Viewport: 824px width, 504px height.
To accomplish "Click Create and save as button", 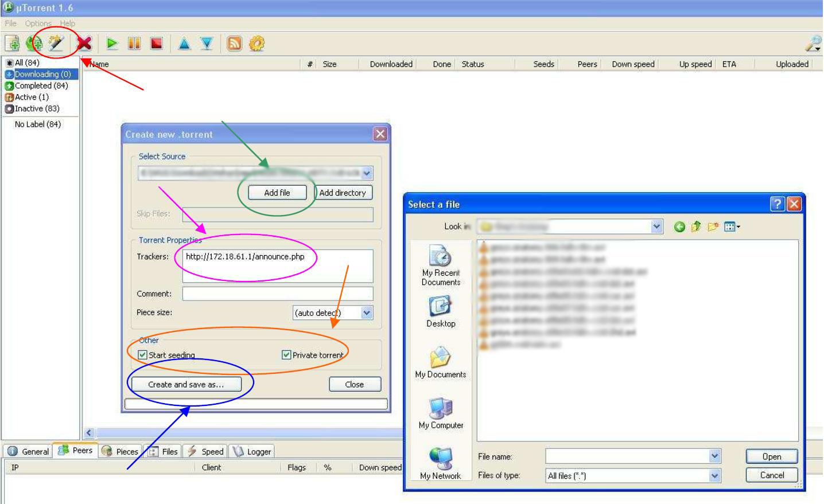I will (186, 384).
